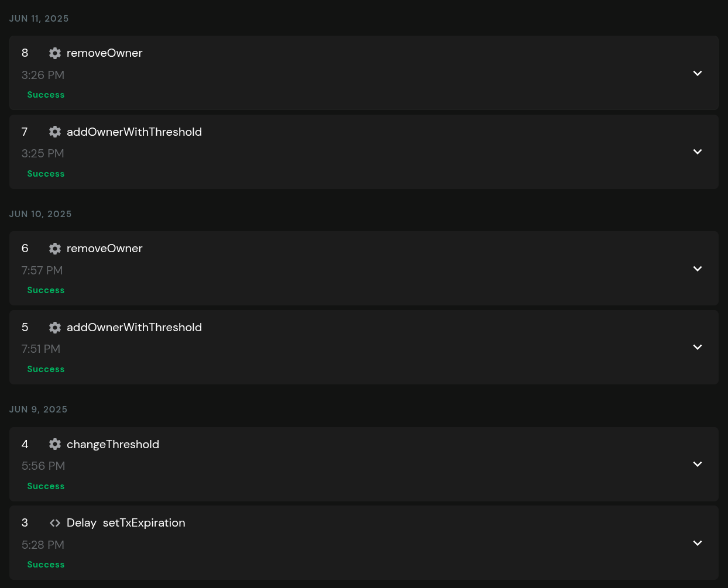Click the 7:51 PM timestamp

(x=41, y=349)
